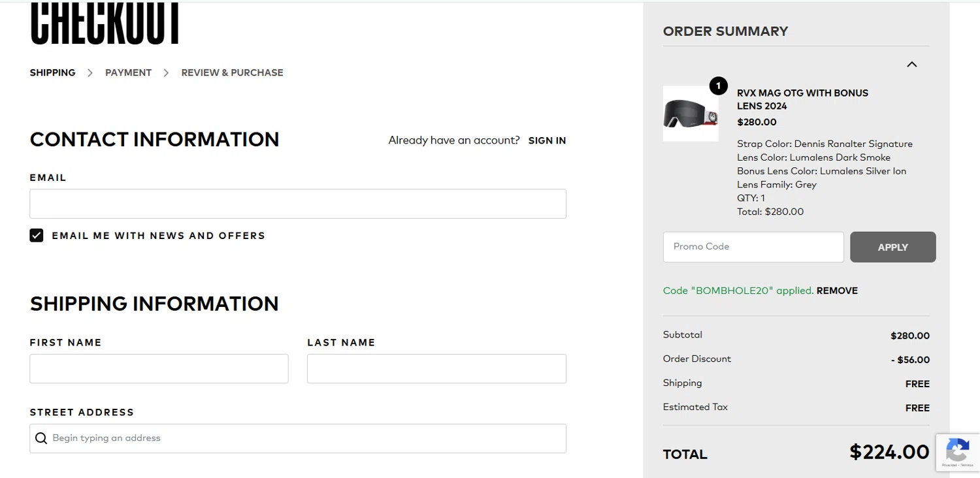Image resolution: width=980 pixels, height=478 pixels.
Task: Click into the First Name field
Action: tap(159, 368)
